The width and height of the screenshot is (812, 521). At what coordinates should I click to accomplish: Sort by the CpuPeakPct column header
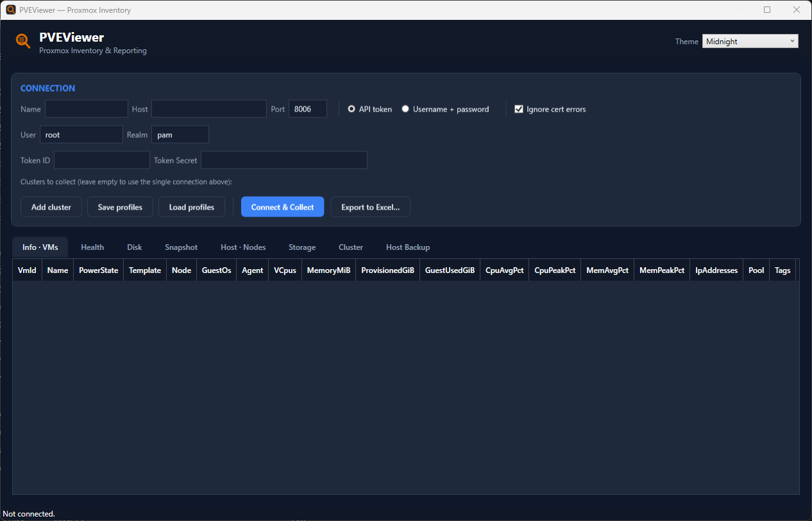555,270
